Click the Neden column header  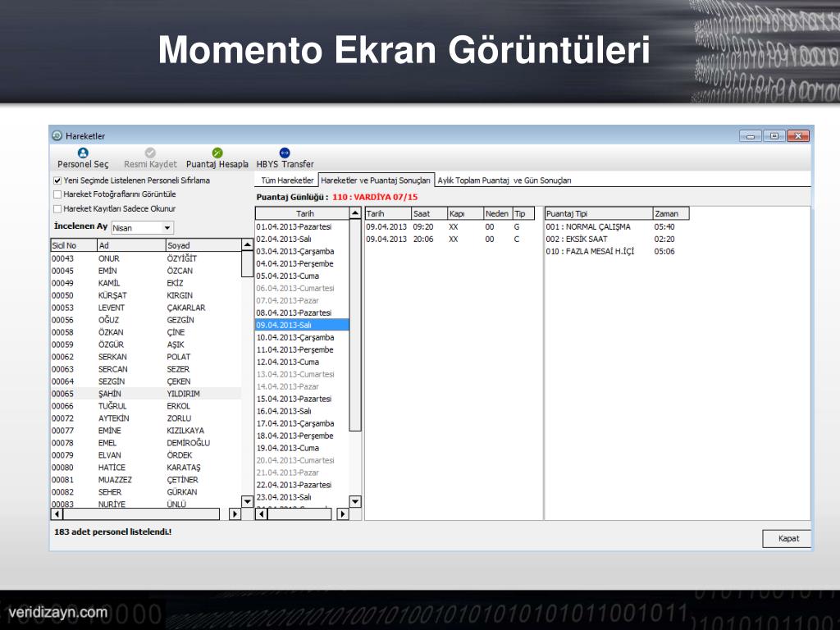click(498, 214)
